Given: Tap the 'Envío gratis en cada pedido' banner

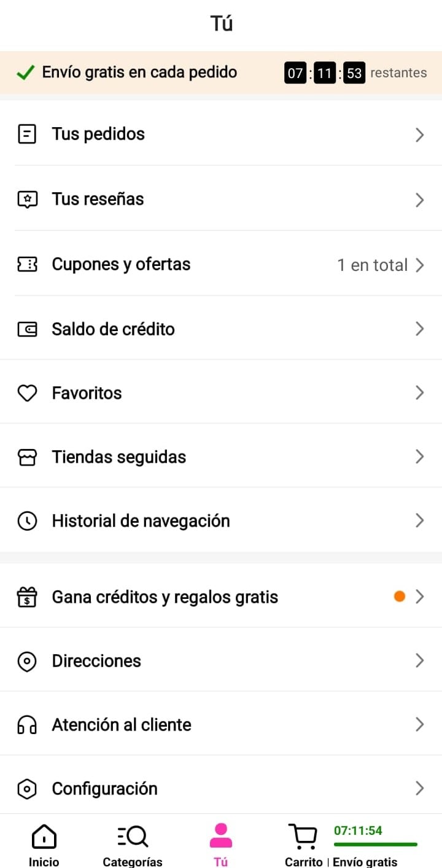Looking at the screenshot, I should 139,72.
